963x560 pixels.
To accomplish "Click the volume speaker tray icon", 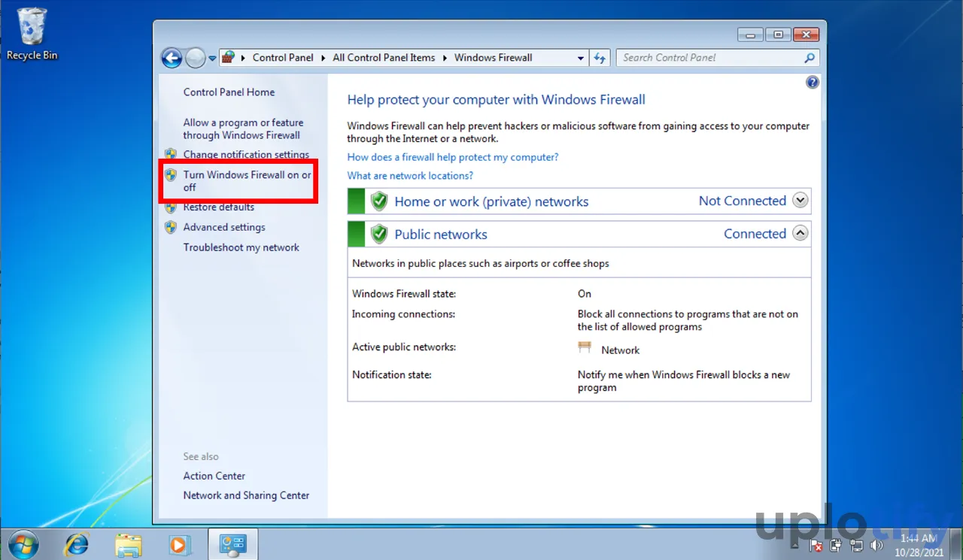I will 876,546.
